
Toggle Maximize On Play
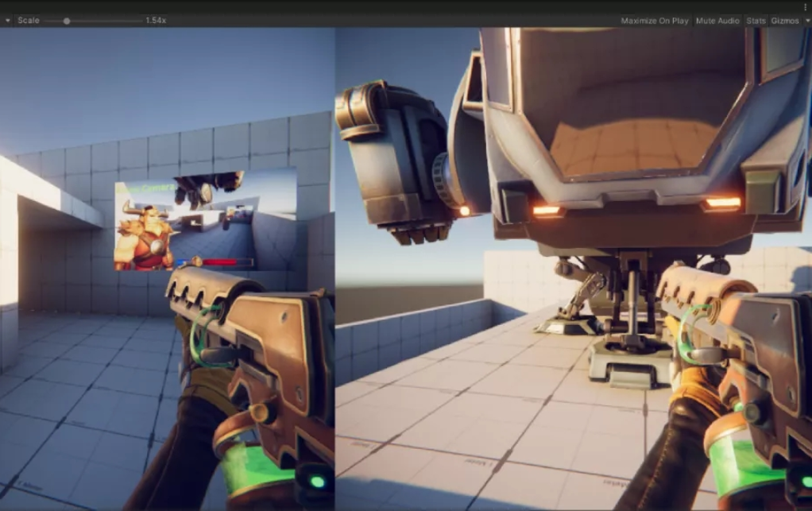coord(655,21)
